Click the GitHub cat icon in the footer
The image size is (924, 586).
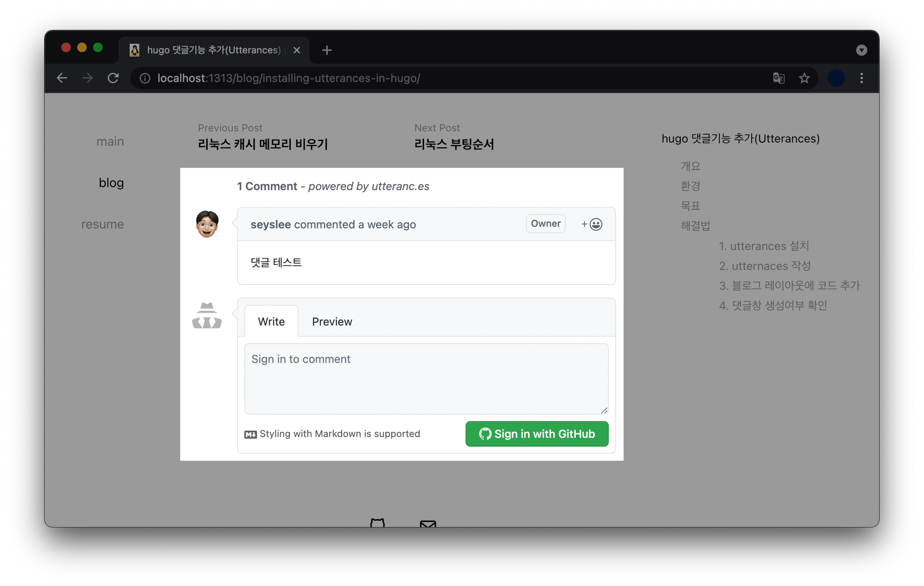point(377,523)
